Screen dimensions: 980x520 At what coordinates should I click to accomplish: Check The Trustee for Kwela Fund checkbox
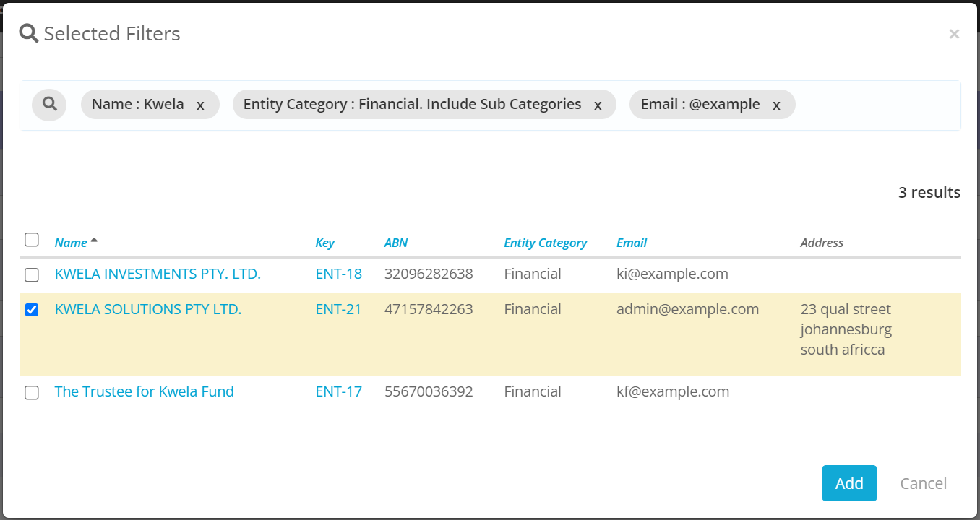pyautogui.click(x=31, y=392)
